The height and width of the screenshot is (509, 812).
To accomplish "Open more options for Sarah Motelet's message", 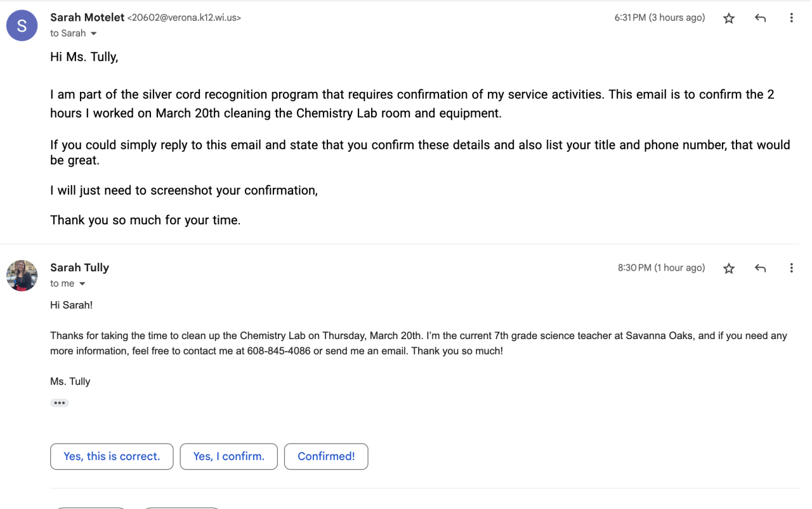I will (791, 18).
